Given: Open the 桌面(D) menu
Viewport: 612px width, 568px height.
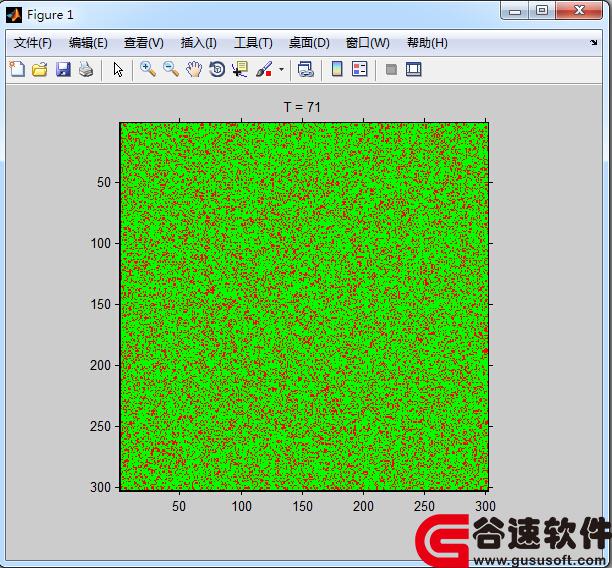Looking at the screenshot, I should (309, 43).
